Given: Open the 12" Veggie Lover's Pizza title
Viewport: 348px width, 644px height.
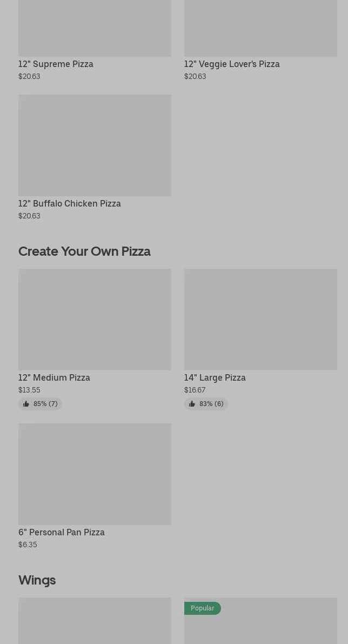Looking at the screenshot, I should (232, 64).
